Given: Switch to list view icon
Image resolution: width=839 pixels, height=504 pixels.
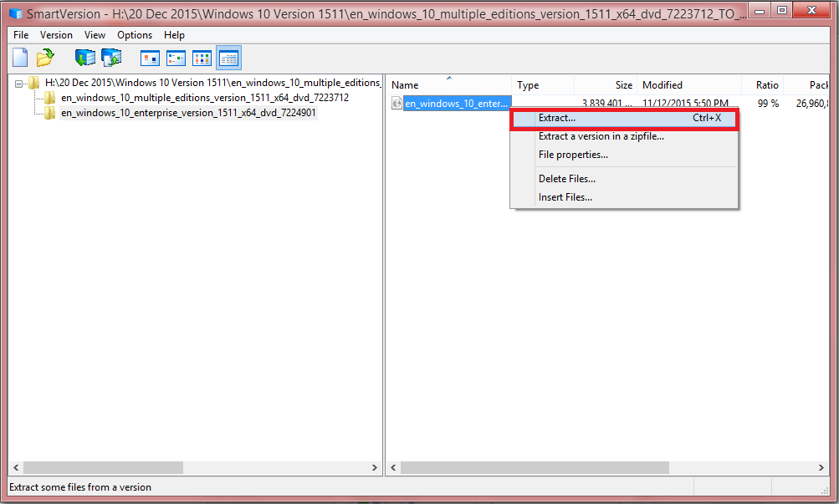Looking at the screenshot, I should (202, 59).
